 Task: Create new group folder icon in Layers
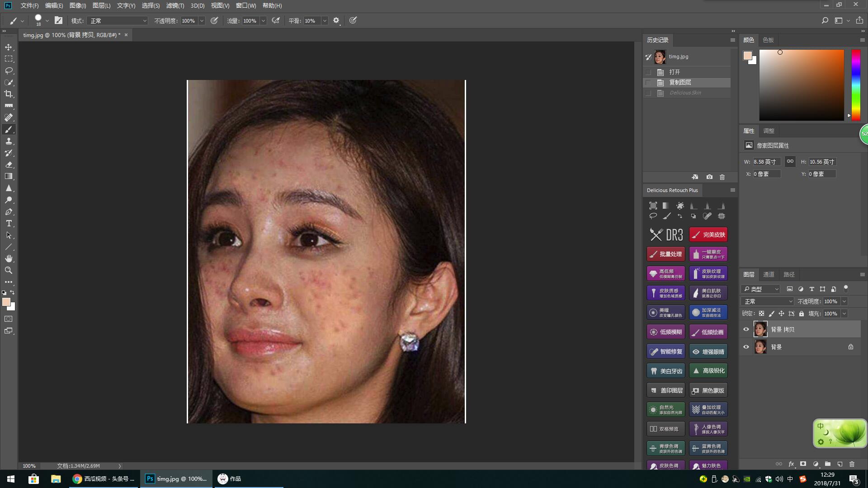tap(828, 464)
